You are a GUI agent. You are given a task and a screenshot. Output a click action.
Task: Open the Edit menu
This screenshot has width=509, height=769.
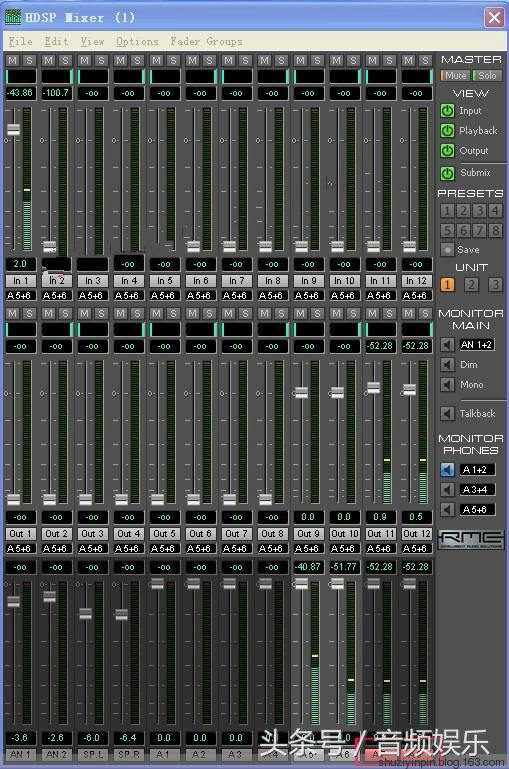tap(56, 42)
